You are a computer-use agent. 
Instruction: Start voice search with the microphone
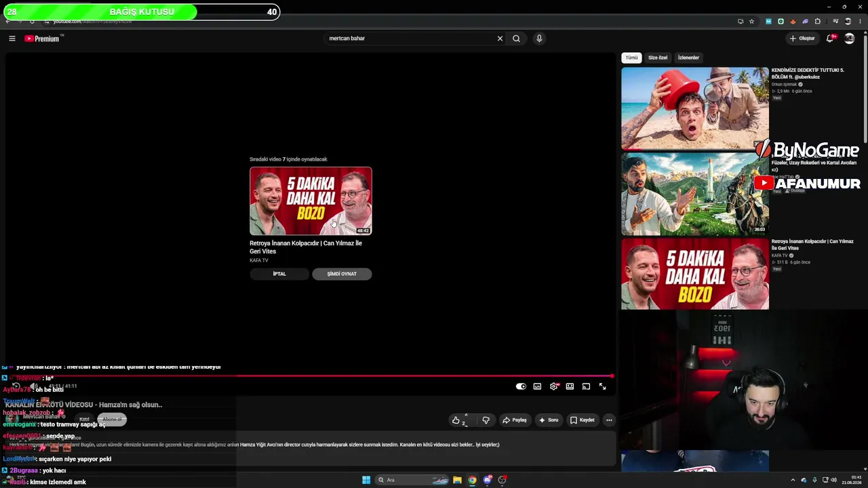[539, 39]
